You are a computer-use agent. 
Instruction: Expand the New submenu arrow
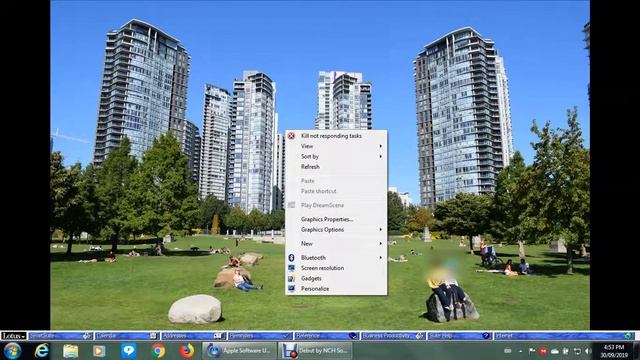click(x=380, y=244)
